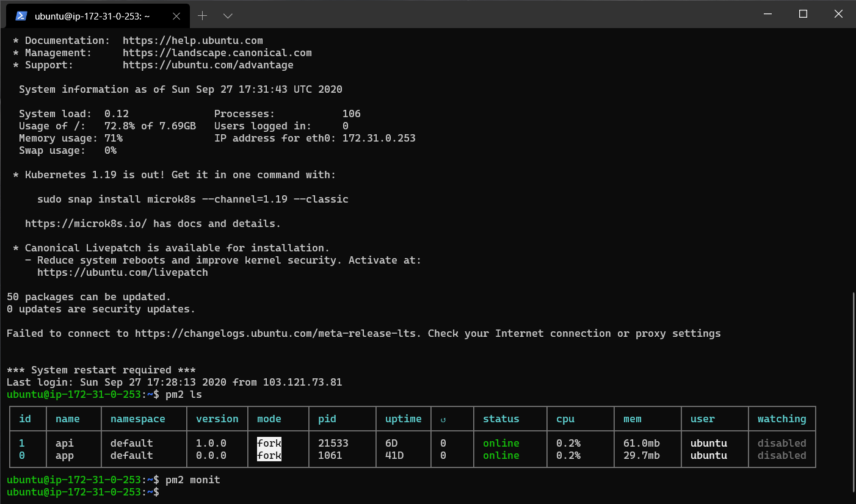Click the 'id' column header

pos(25,419)
